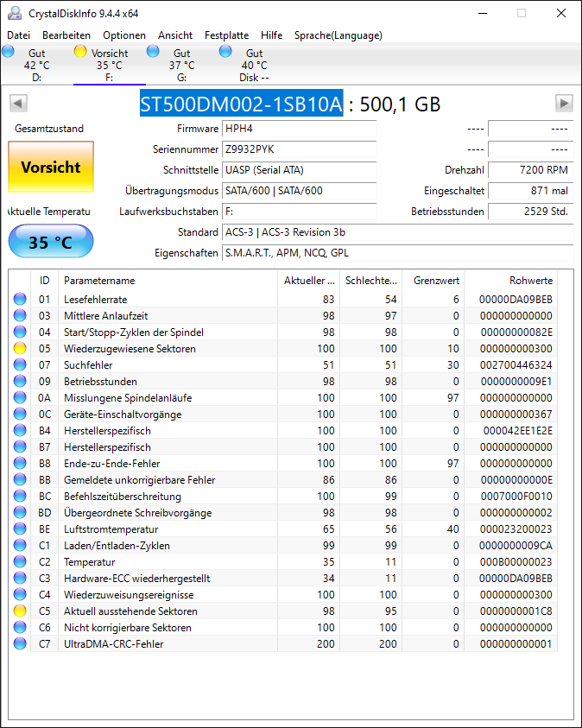Image resolution: width=582 pixels, height=728 pixels.
Task: Open the Hilfe menu
Action: pos(271,35)
